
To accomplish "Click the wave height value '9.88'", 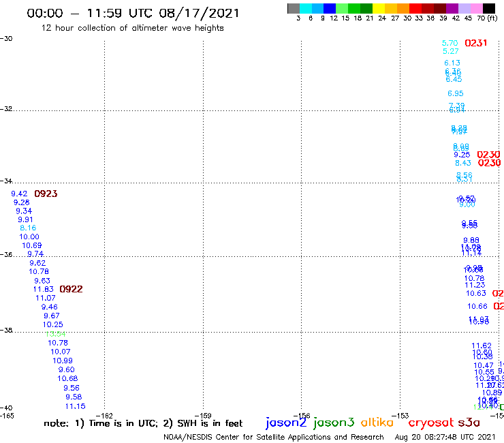I will coord(471,240).
